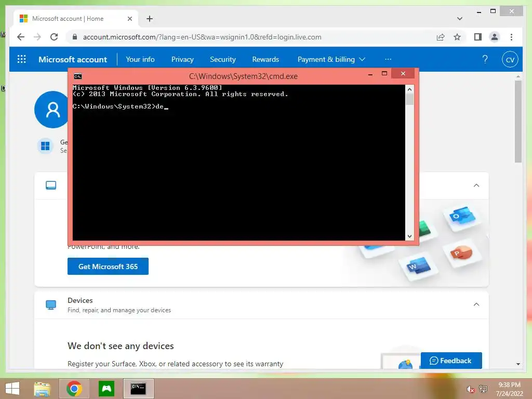
Task: Select Command Prompt taskbar button
Action: (x=138, y=389)
